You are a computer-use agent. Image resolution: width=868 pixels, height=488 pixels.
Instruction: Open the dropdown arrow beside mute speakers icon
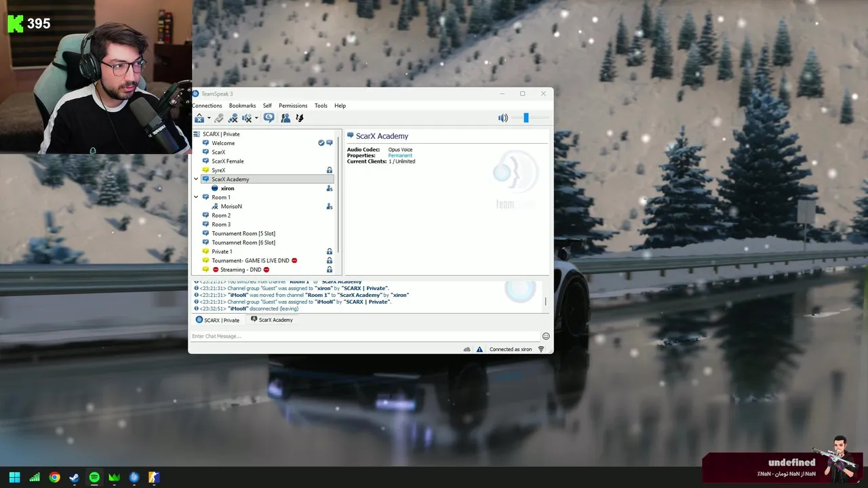256,119
